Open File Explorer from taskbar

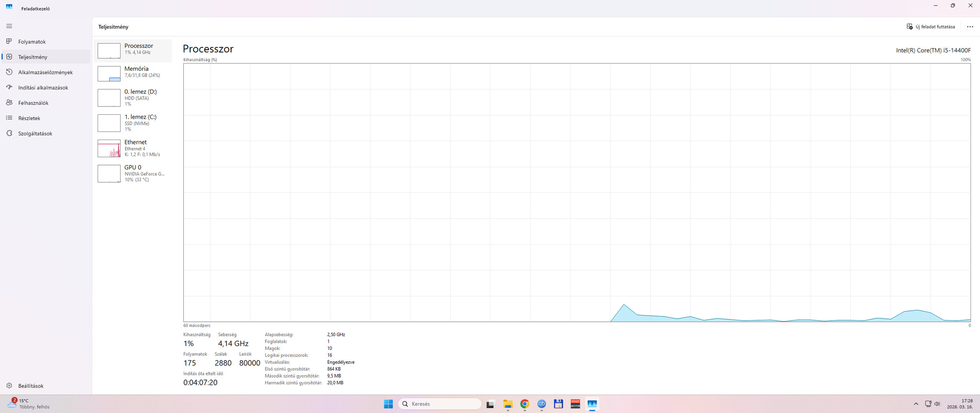pyautogui.click(x=507, y=404)
